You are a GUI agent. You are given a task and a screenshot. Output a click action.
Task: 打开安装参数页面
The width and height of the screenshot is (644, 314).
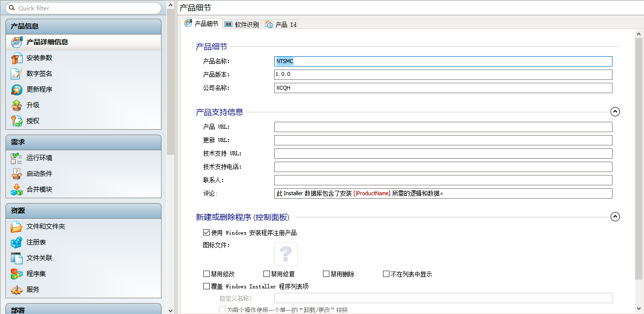[39, 58]
